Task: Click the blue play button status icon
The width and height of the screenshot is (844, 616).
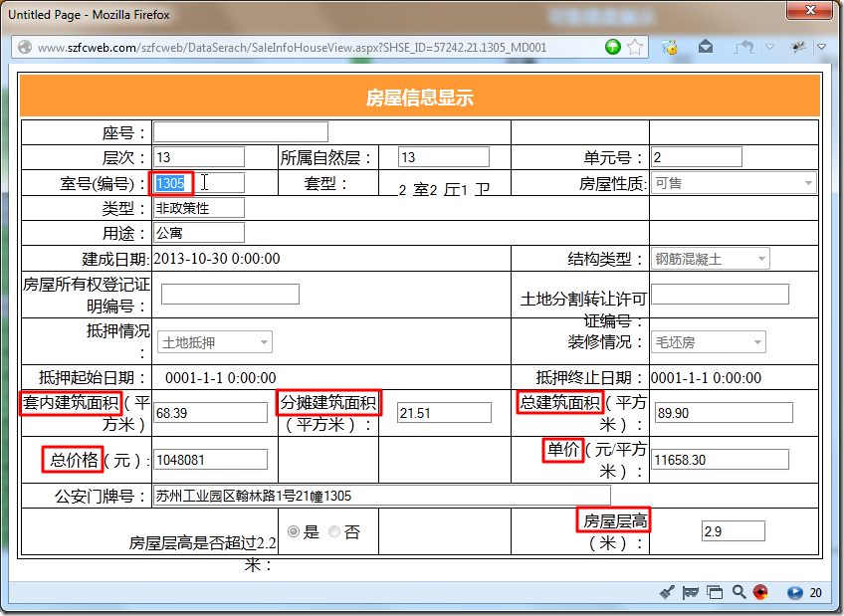Action: click(x=794, y=593)
